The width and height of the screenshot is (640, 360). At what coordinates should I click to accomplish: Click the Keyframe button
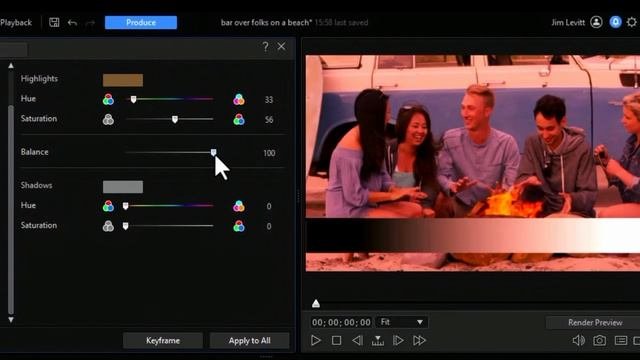(163, 340)
